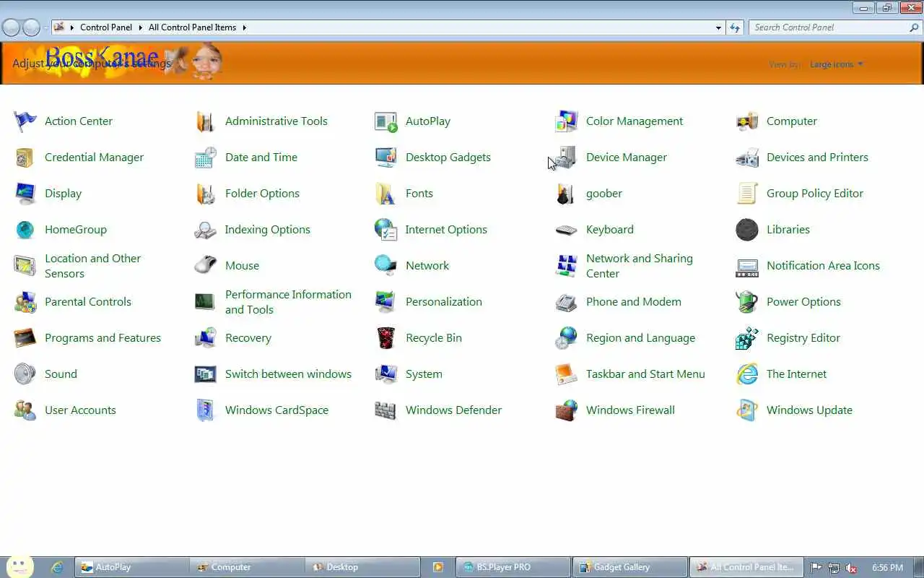Click the AutoPlay icon

386,121
